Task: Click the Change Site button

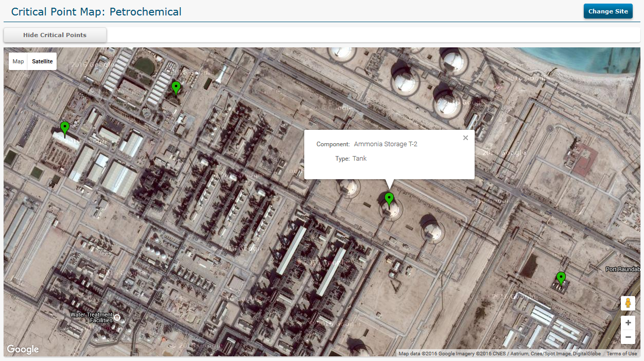Action: (x=608, y=11)
